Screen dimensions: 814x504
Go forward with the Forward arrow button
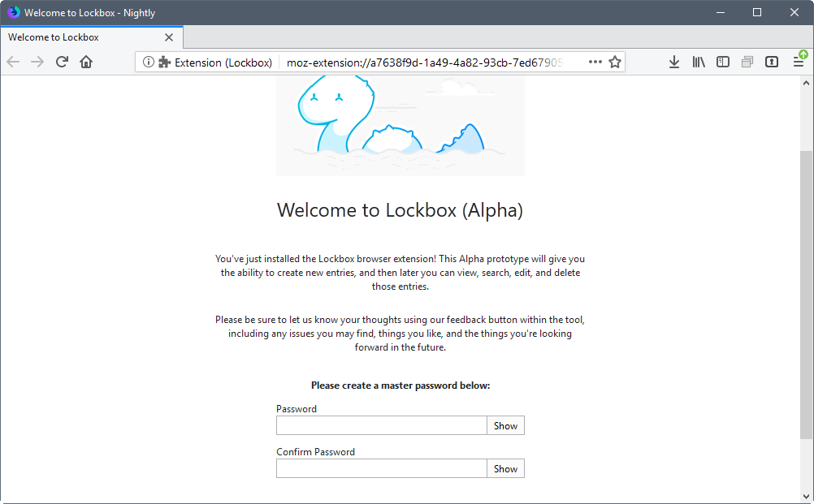click(37, 62)
